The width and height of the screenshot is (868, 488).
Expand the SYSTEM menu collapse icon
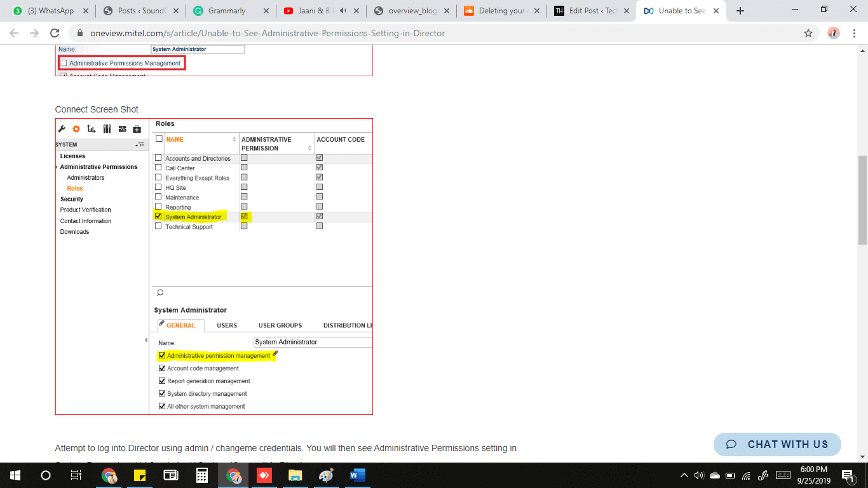coord(140,145)
